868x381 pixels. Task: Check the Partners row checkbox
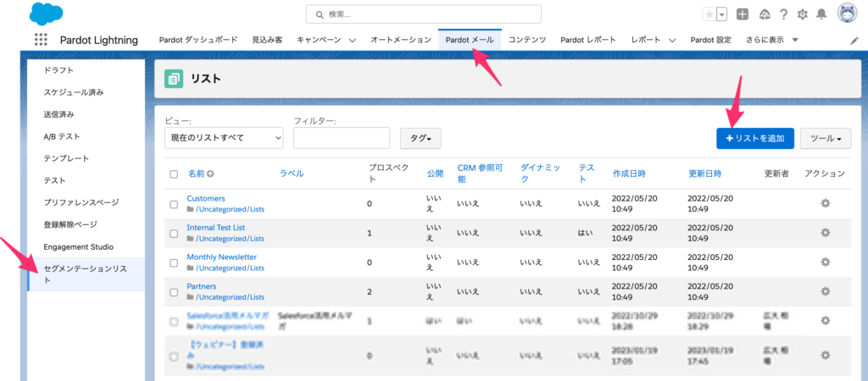point(174,292)
